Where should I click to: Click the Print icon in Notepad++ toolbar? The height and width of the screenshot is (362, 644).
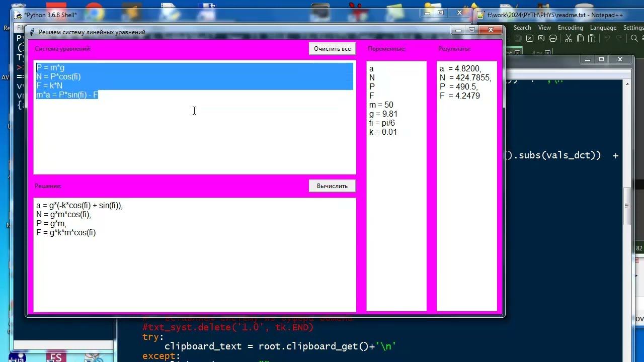point(553,39)
